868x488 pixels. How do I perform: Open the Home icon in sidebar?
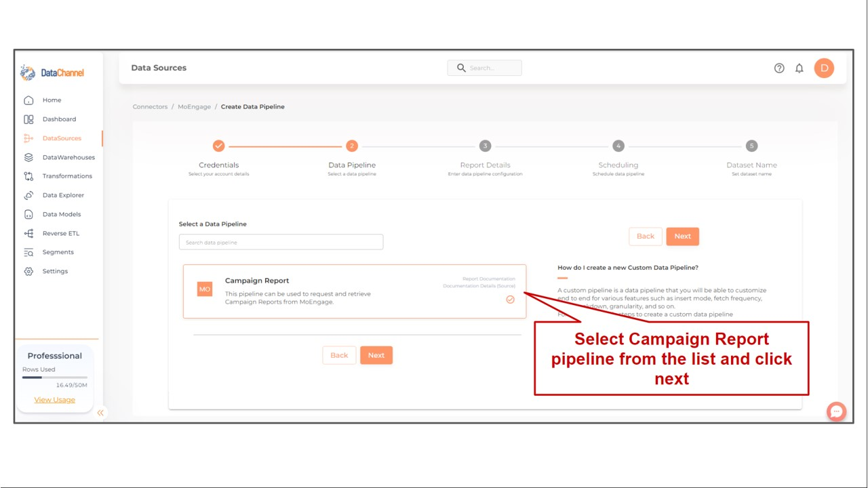pyautogui.click(x=28, y=100)
